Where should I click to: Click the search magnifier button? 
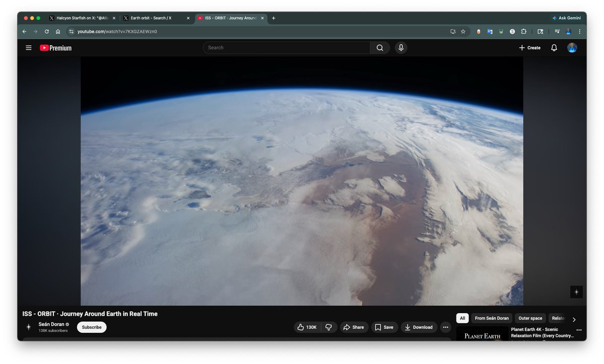tap(380, 48)
